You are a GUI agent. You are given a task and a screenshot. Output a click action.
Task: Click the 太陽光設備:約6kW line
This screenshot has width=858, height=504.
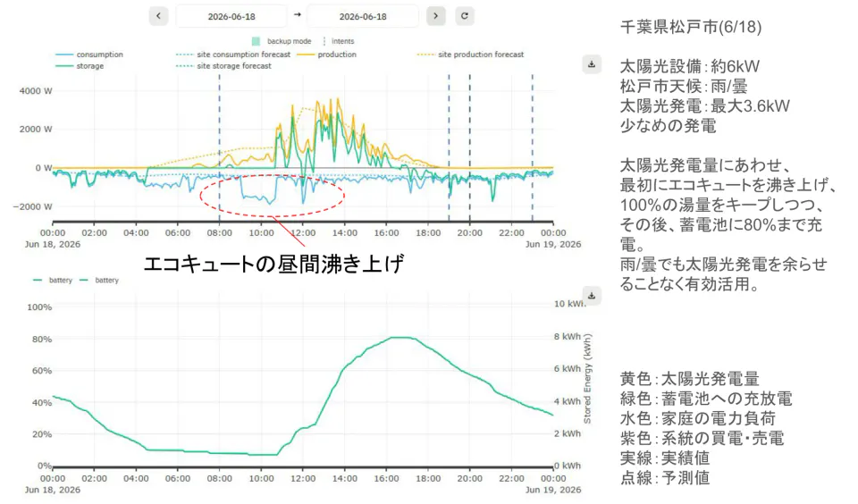pos(689,67)
